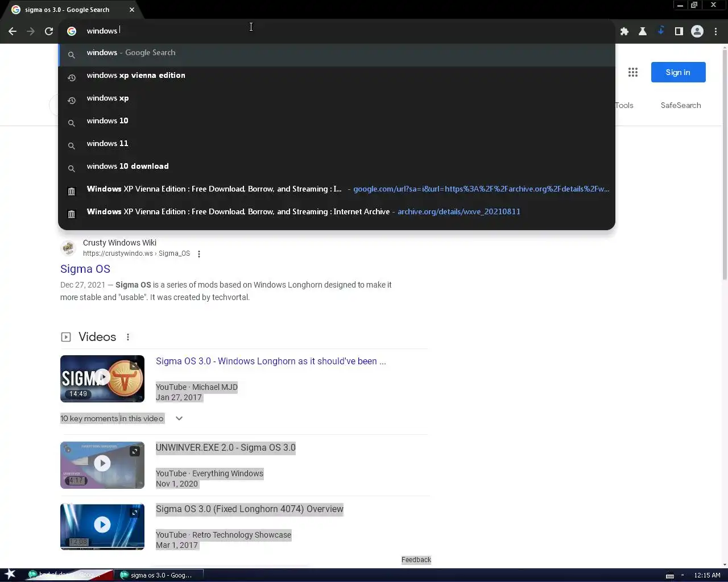Click the Feedback link below videos
The image size is (728, 582).
[x=416, y=560]
